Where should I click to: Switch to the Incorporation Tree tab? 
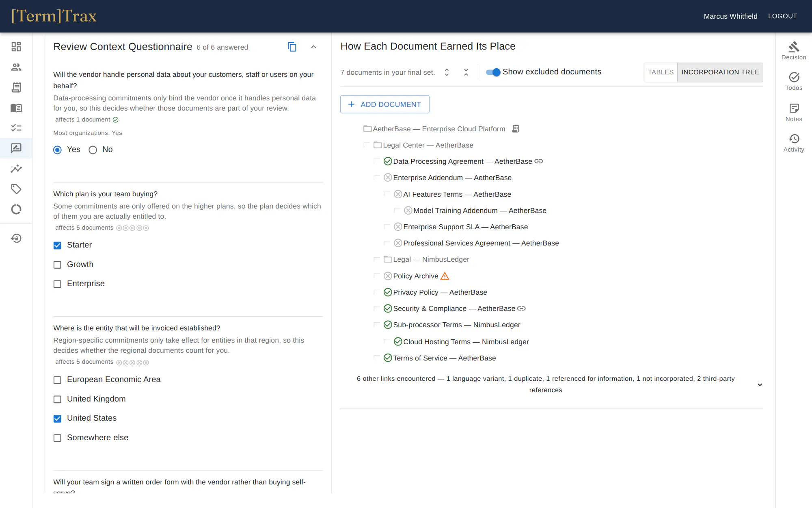pyautogui.click(x=720, y=72)
